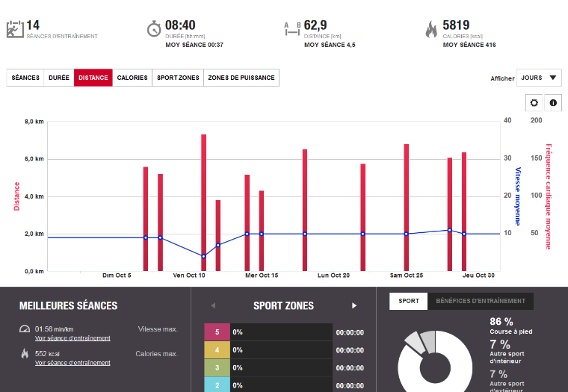This screenshot has width=568, height=392.
Task: Click the speedometer icon beside Vitesse max.
Action: pyautogui.click(x=25, y=329)
